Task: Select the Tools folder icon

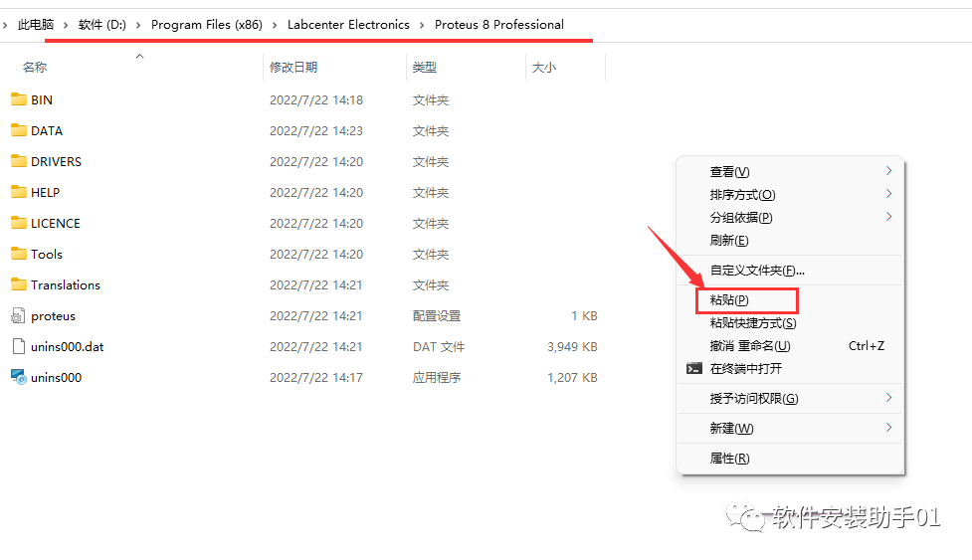Action: click(x=19, y=254)
